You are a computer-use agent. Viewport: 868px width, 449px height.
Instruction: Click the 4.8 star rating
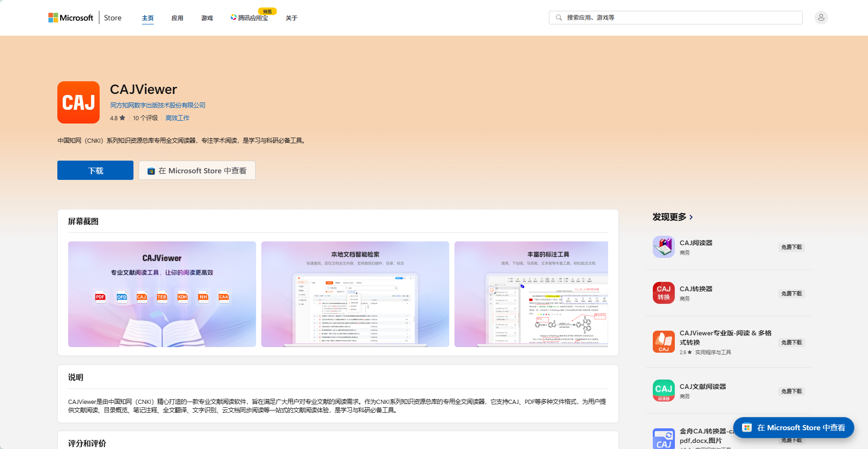[x=117, y=118]
